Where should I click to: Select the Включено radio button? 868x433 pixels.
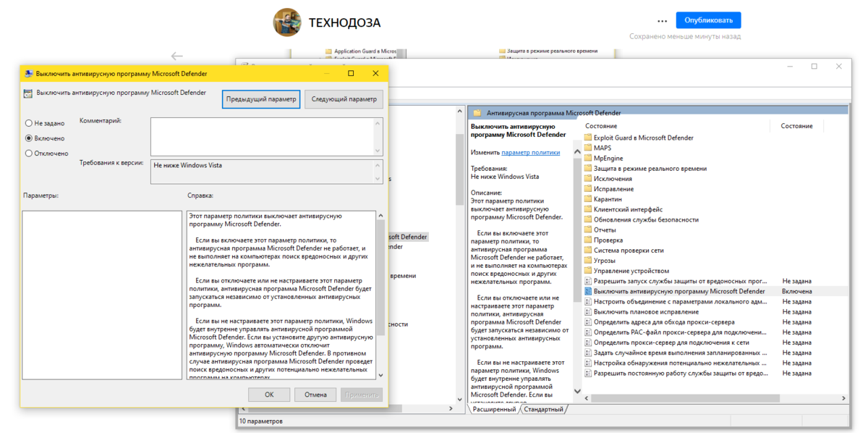pos(29,138)
